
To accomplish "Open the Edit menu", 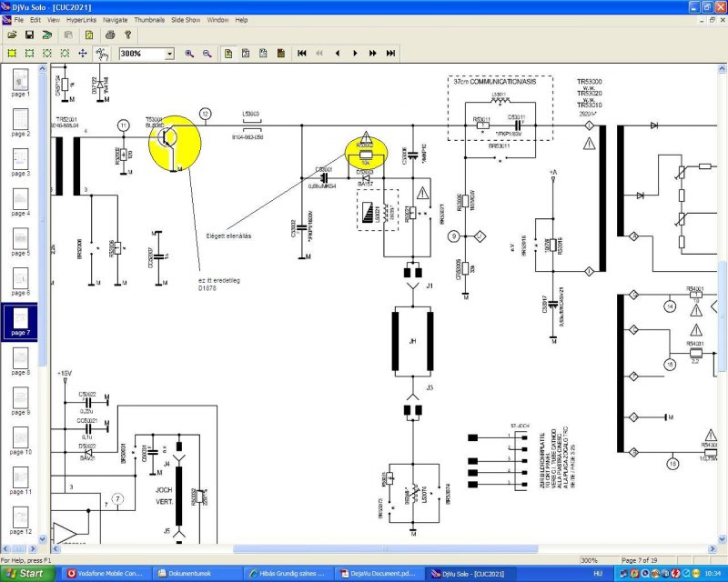I will click(x=35, y=20).
